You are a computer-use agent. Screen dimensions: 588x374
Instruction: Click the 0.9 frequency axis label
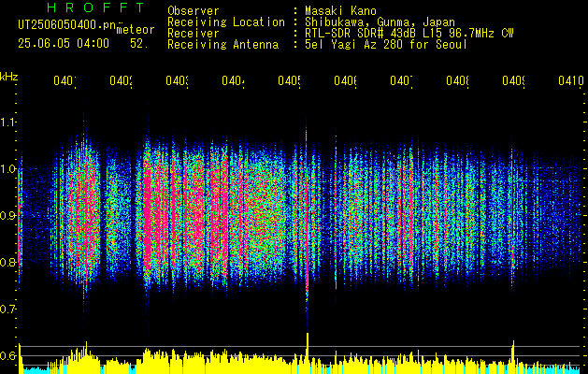[7, 216]
